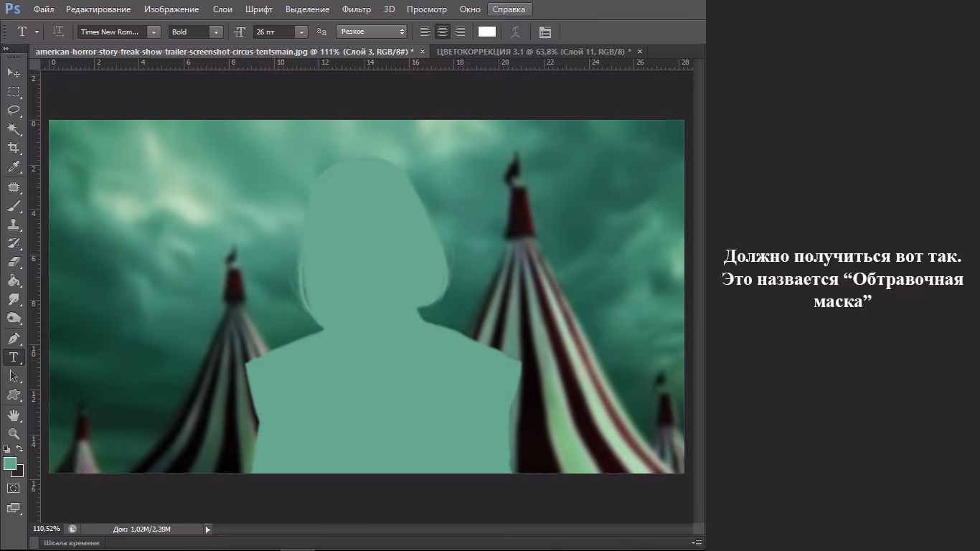Select the Eraser tool
Viewport: 980px width, 551px height.
14,262
